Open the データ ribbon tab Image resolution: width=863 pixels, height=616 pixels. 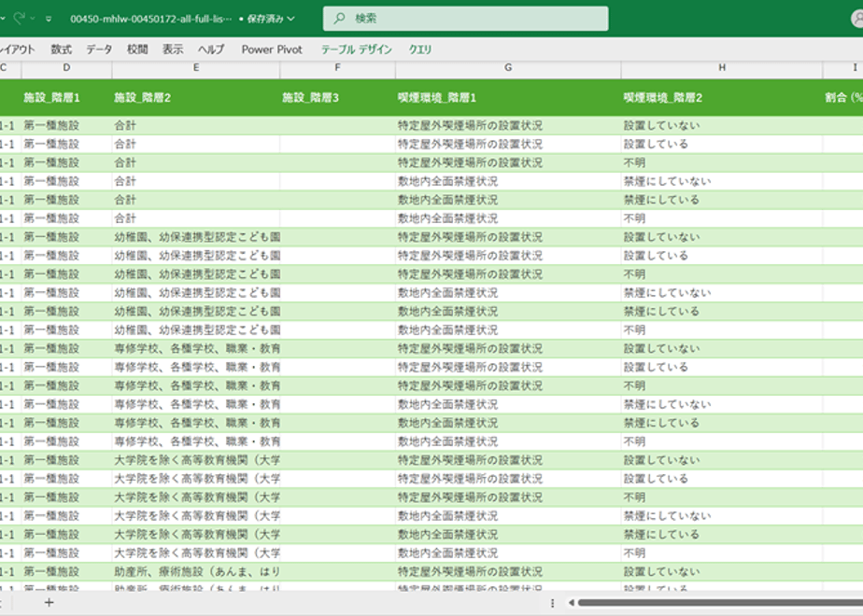point(99,49)
